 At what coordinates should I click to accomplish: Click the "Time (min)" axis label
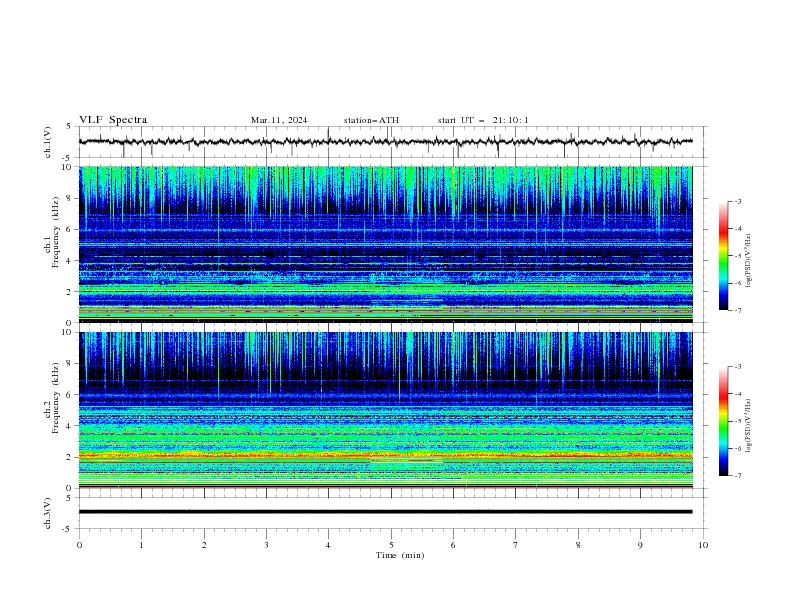[x=400, y=555]
